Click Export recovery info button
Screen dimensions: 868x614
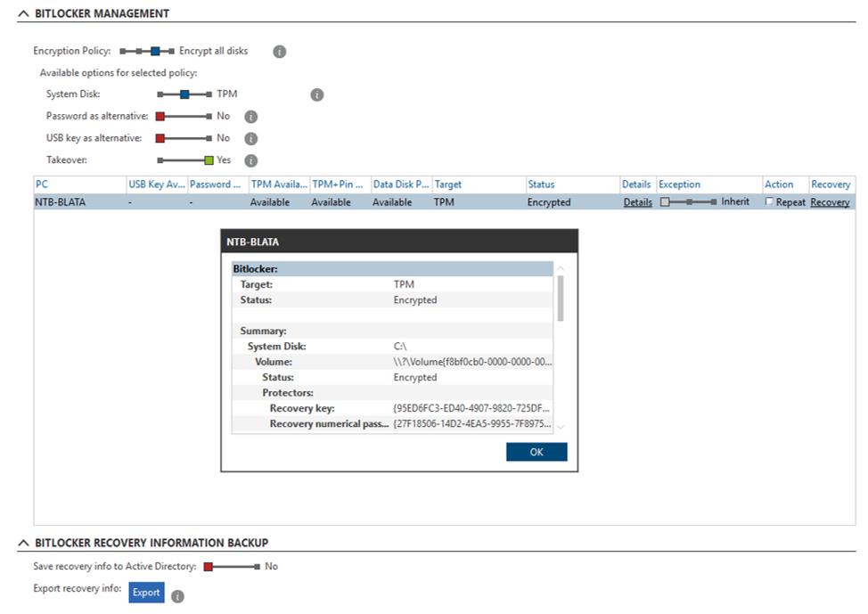click(146, 593)
